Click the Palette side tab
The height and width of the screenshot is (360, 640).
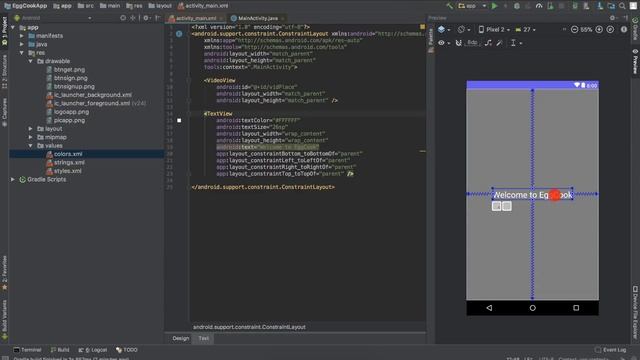click(431, 41)
